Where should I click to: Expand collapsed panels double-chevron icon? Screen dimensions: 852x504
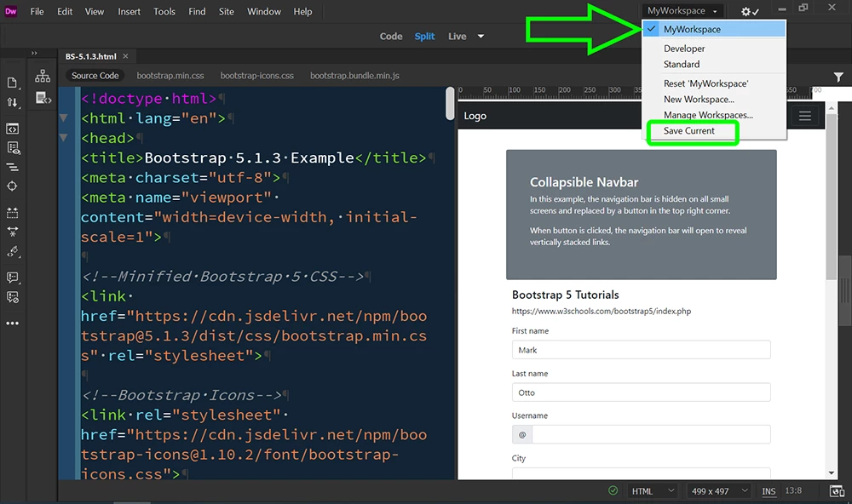pos(34,53)
